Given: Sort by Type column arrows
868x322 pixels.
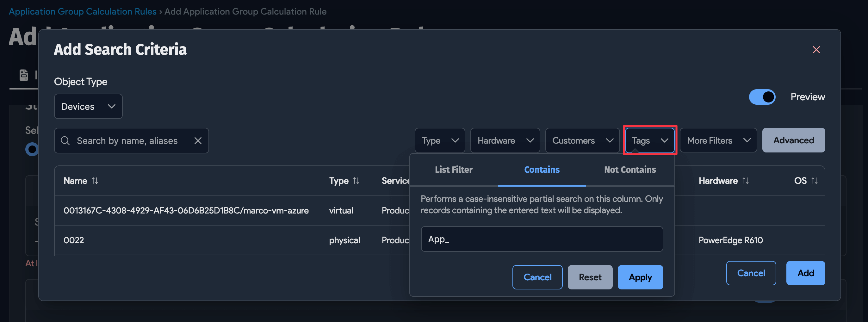Looking at the screenshot, I should point(356,181).
